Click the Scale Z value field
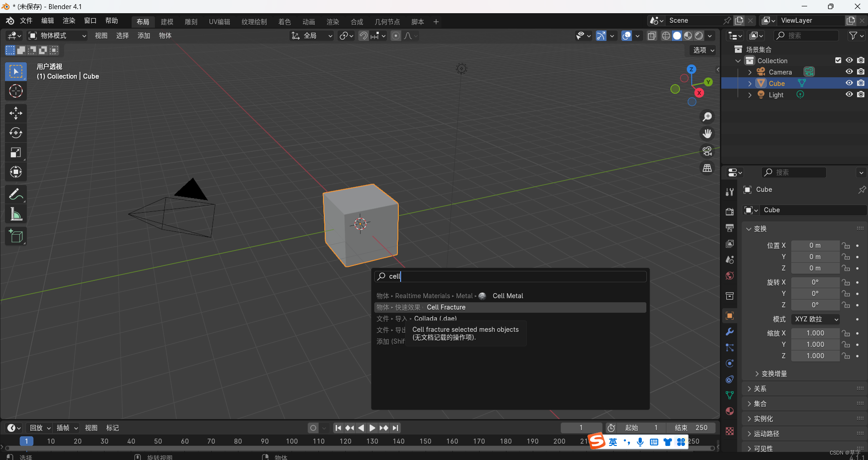This screenshot has width=868, height=460. 815,356
